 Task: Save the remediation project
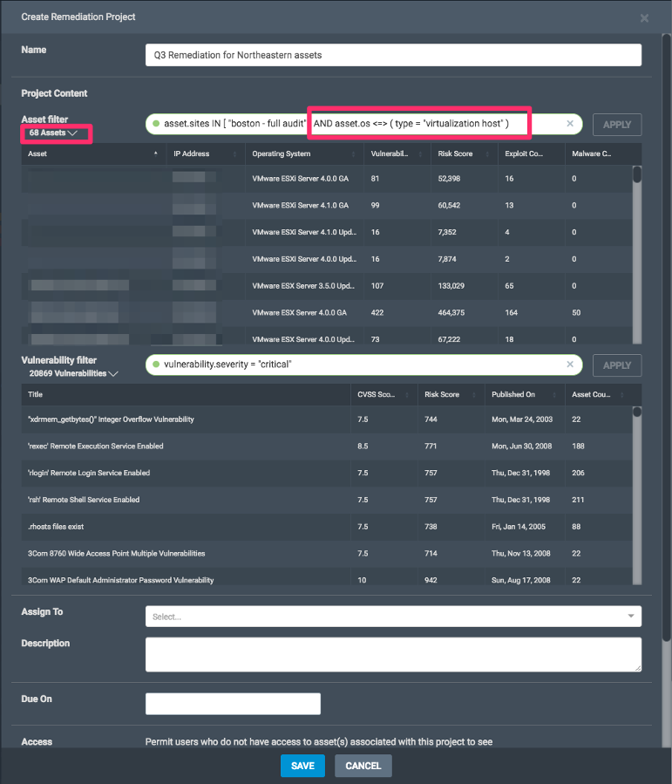coord(302,766)
